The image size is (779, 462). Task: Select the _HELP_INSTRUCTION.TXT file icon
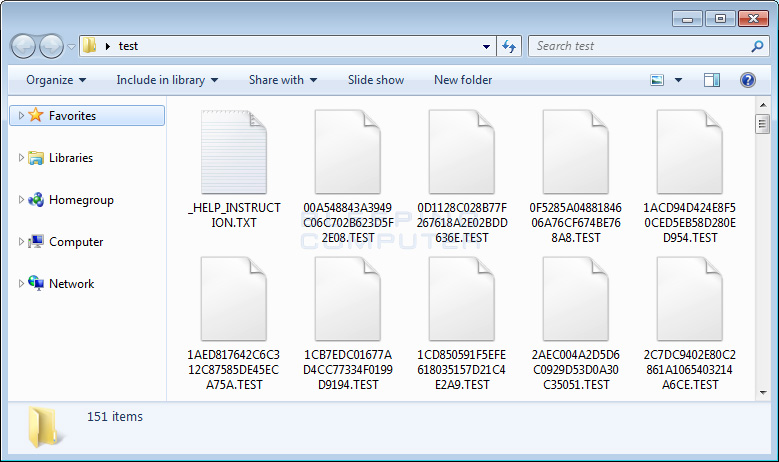pos(234,152)
